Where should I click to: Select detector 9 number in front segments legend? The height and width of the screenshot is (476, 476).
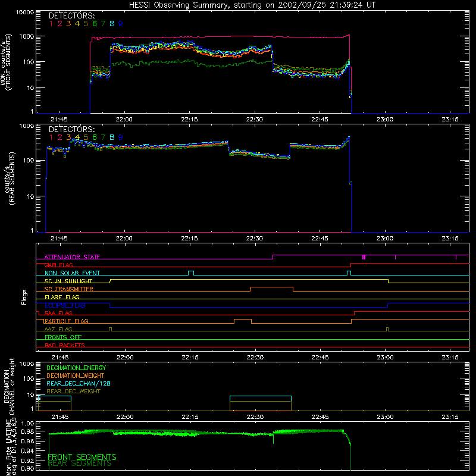(x=121, y=24)
